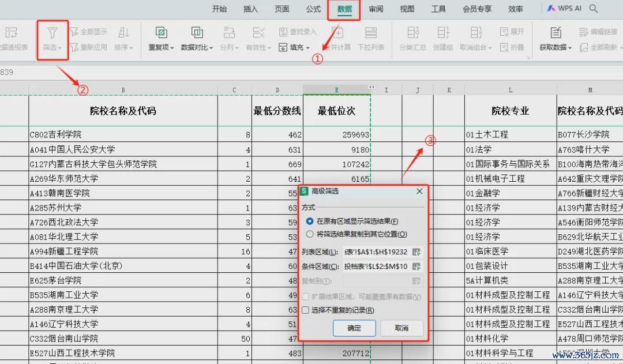Click the 创建组 group tool
Image resolution: width=623 pixels, height=364 pixels.
(443, 39)
